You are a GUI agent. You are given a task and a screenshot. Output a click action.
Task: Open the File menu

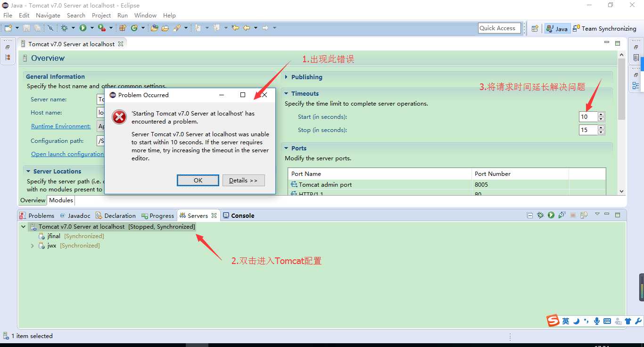tap(8, 15)
